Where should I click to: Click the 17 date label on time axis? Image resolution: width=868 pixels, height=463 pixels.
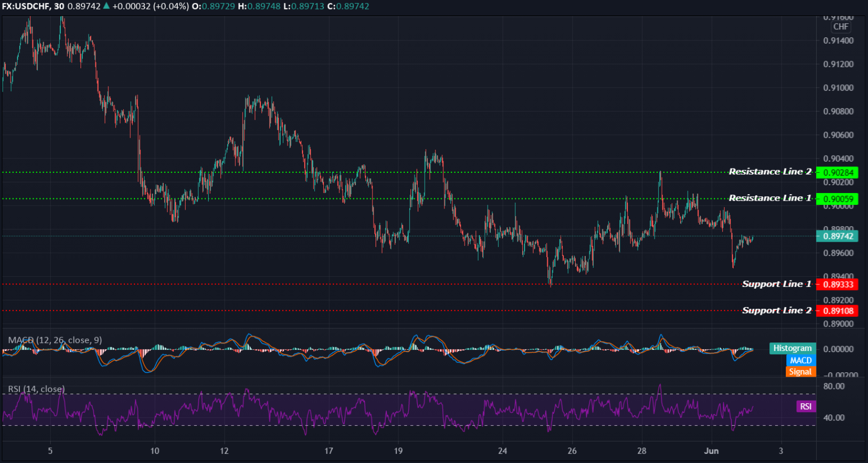(x=329, y=451)
